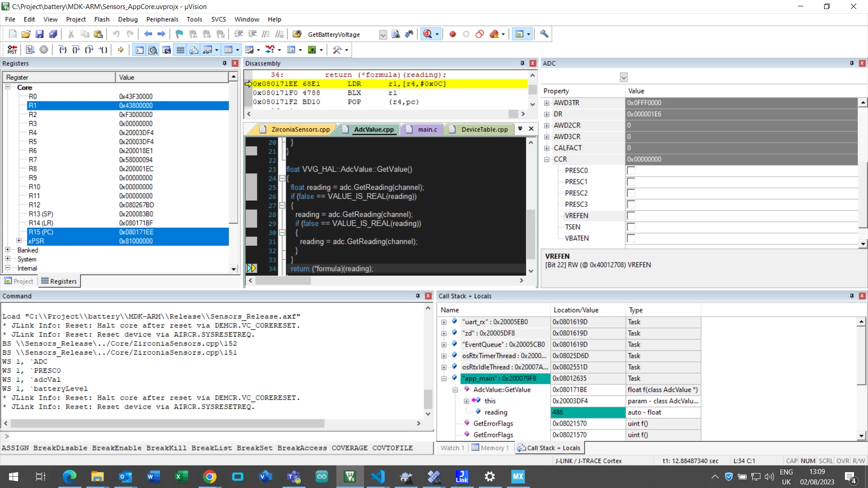The image size is (868, 488).
Task: Click the Save file icon
Action: pyautogui.click(x=39, y=34)
